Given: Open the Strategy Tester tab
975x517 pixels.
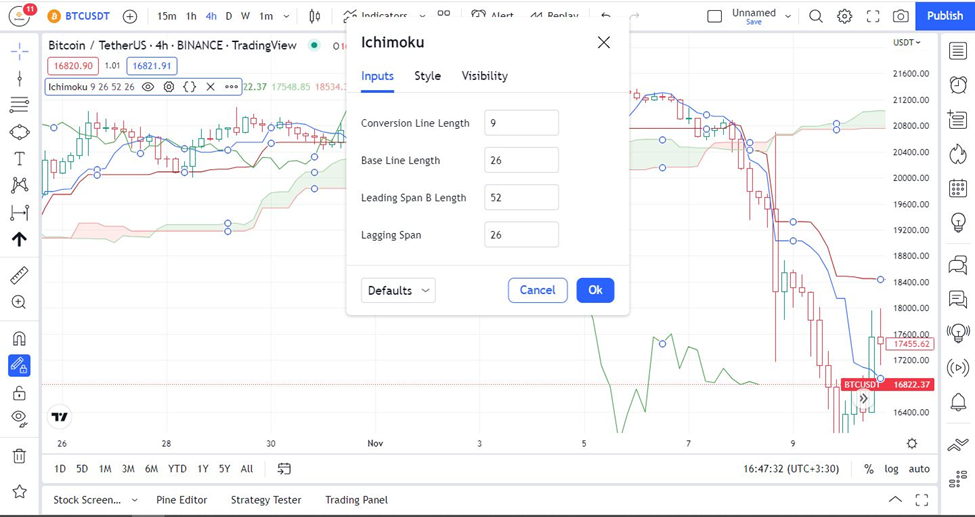Looking at the screenshot, I should pyautogui.click(x=266, y=500).
